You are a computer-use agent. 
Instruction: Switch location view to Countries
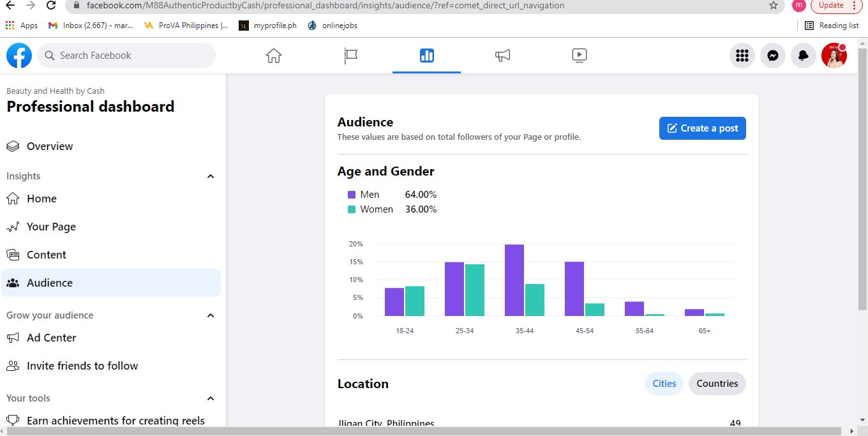(x=717, y=384)
